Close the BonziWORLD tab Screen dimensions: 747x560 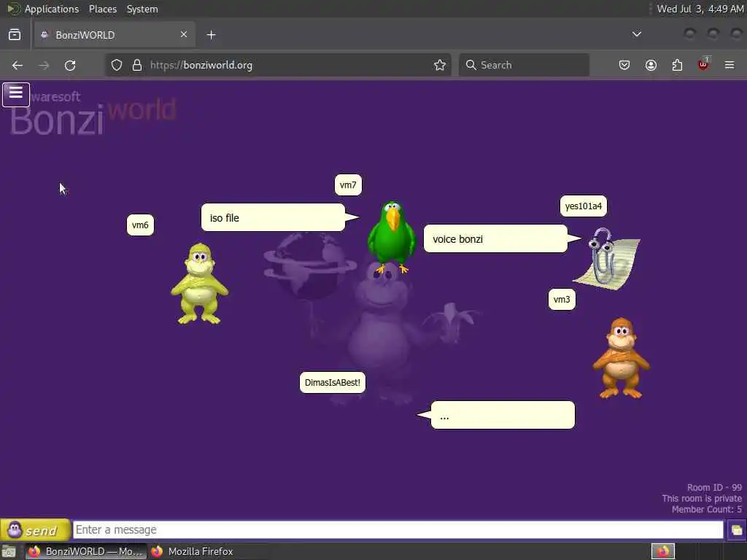[184, 34]
